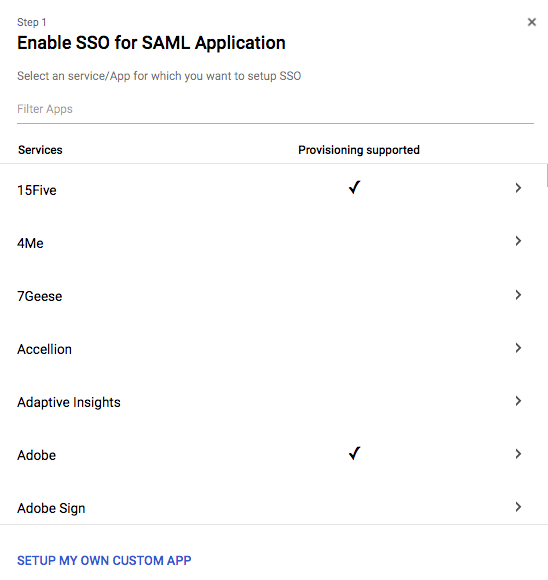Close the Enable SSO dialog
This screenshot has width=548, height=580.
[532, 22]
